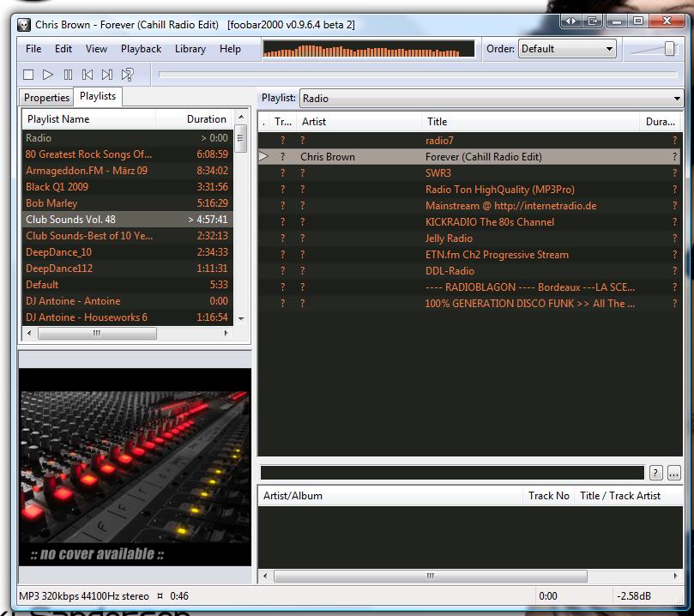Select the radio7 stream entry
The image size is (694, 616).
click(469, 141)
